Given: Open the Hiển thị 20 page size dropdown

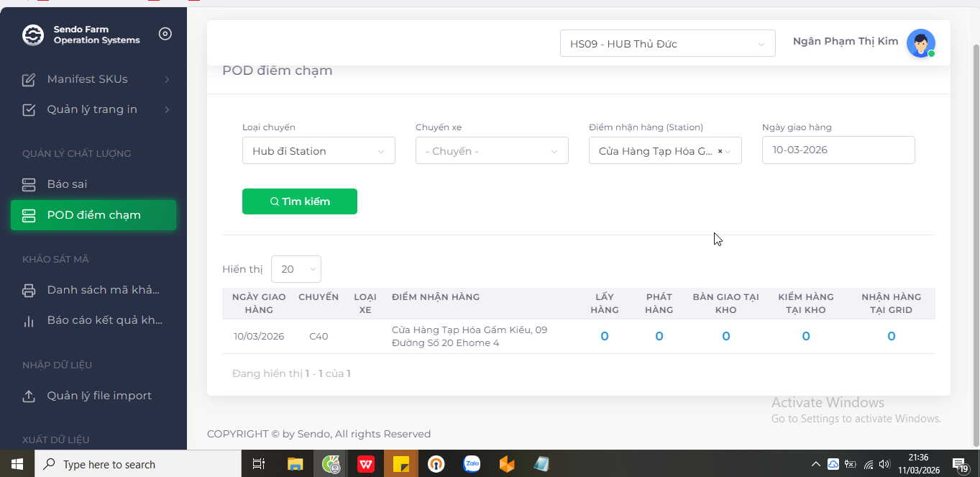Looking at the screenshot, I should (296, 269).
